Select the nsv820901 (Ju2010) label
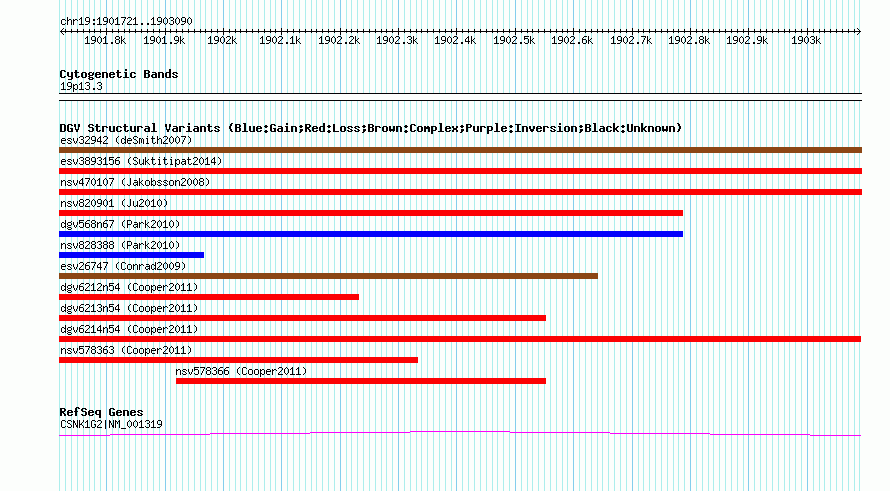This screenshot has height=491, width=890. click(114, 203)
